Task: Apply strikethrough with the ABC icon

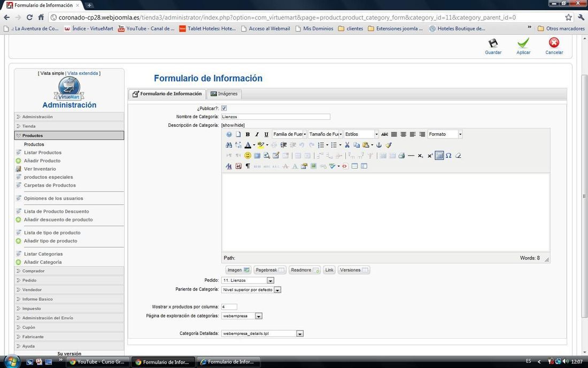Action: pyautogui.click(x=384, y=134)
